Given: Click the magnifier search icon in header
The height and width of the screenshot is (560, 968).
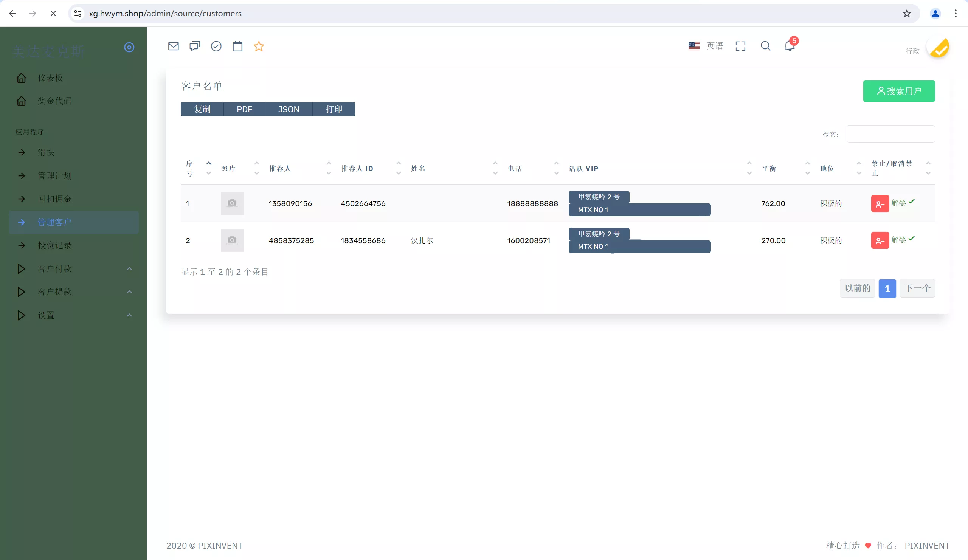Looking at the screenshot, I should (766, 46).
